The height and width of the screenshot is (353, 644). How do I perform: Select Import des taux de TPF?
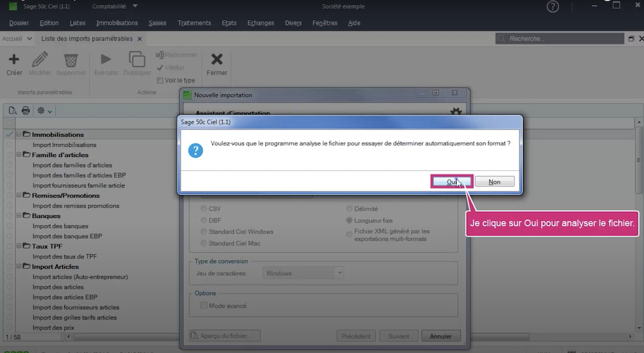click(65, 257)
